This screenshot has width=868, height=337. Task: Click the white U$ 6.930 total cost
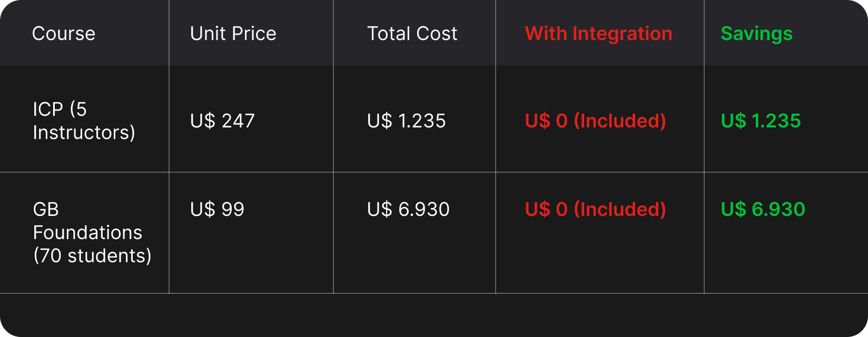point(408,210)
